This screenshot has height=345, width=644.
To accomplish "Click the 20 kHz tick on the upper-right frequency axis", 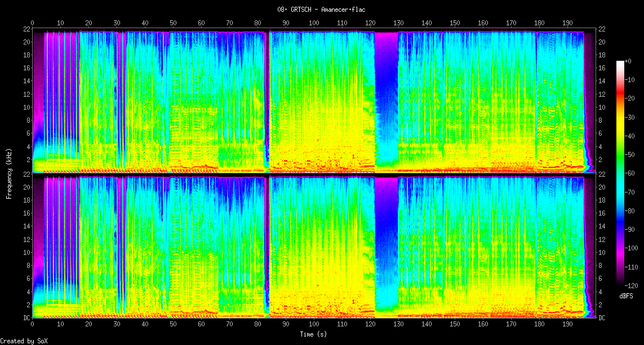I will tap(601, 42).
